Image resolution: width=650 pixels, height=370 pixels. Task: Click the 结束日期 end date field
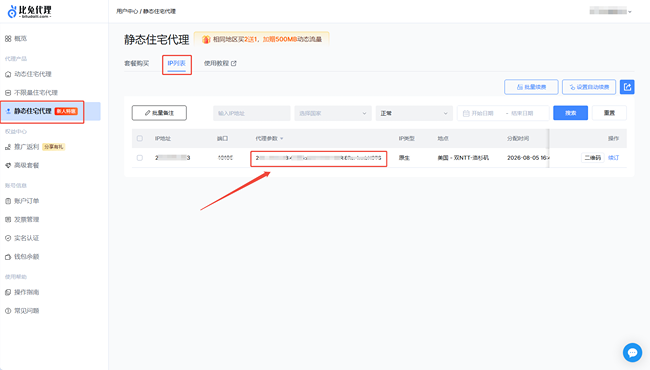click(522, 113)
